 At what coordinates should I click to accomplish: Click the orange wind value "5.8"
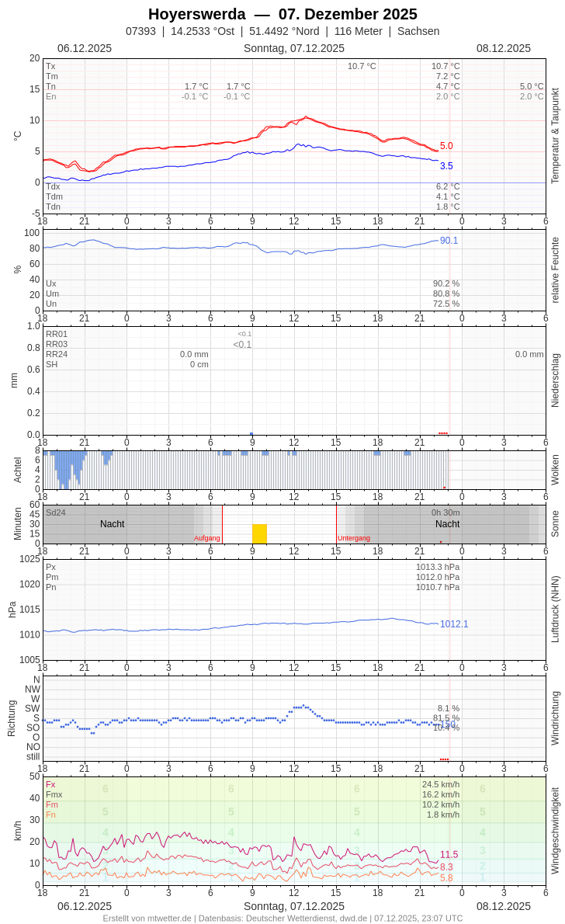coord(446,878)
